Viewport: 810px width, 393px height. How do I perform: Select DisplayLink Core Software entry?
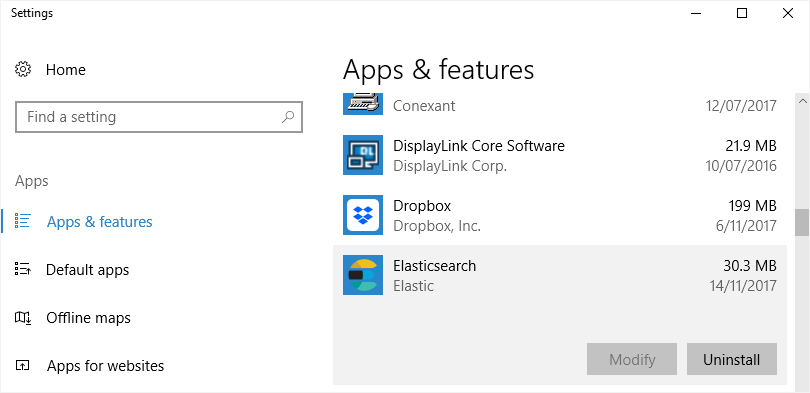(560, 155)
